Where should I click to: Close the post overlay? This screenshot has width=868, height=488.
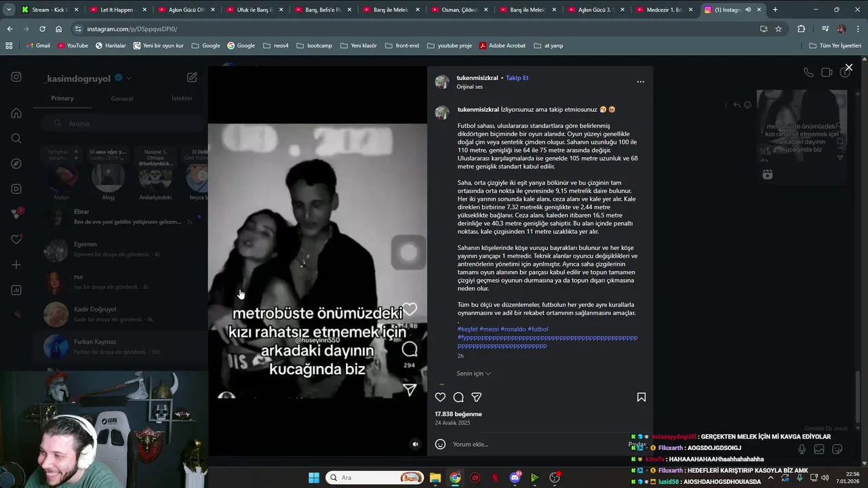pos(848,68)
